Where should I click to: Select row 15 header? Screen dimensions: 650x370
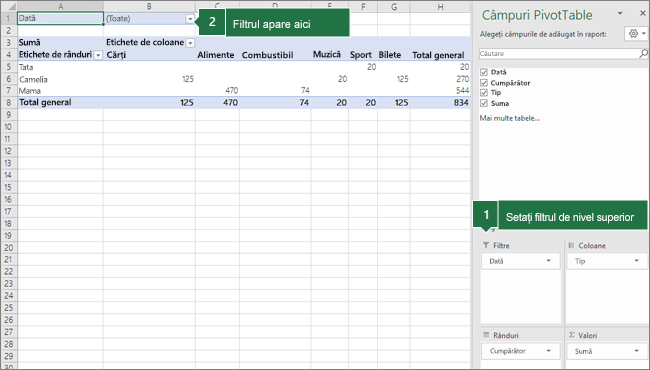pyautogui.click(x=9, y=187)
